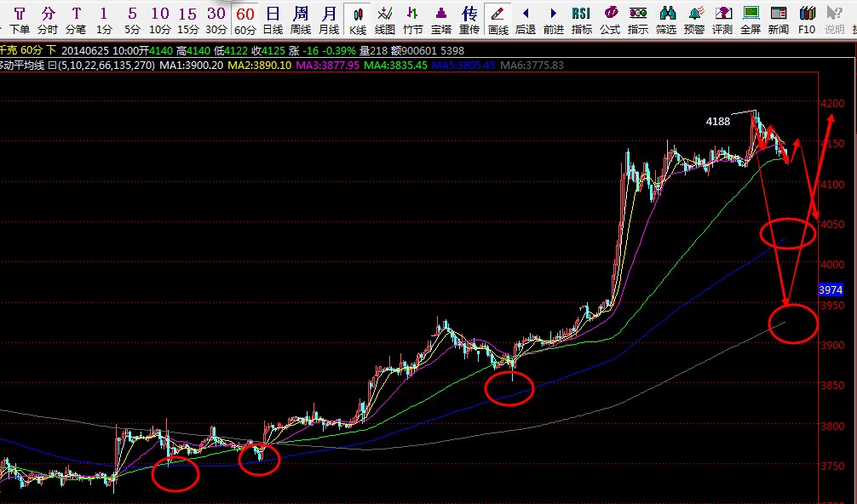The height and width of the screenshot is (504, 857).
Task: Click the MA5:3805.45 value label
Action: [463, 66]
